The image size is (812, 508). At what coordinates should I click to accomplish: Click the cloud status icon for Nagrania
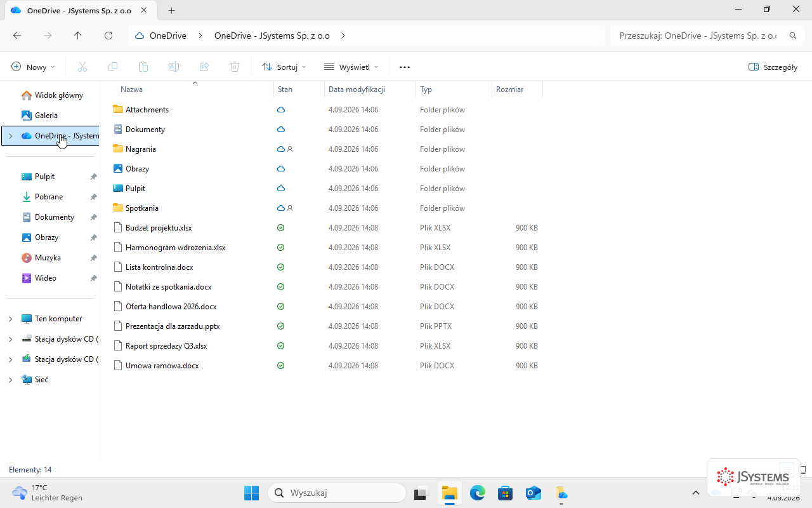(281, 149)
